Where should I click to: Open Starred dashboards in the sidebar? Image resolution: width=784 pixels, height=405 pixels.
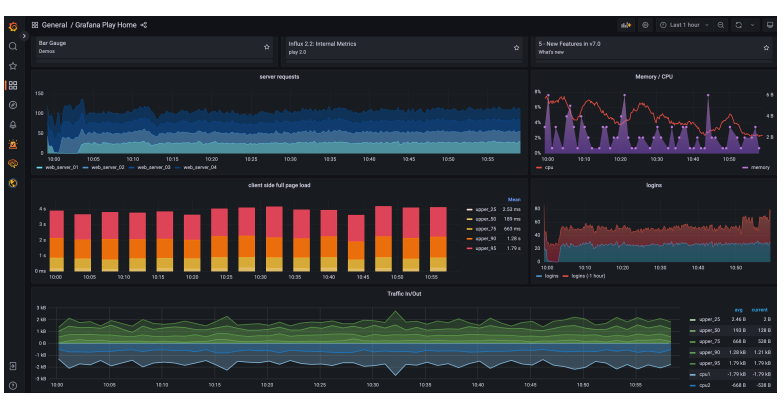point(14,66)
